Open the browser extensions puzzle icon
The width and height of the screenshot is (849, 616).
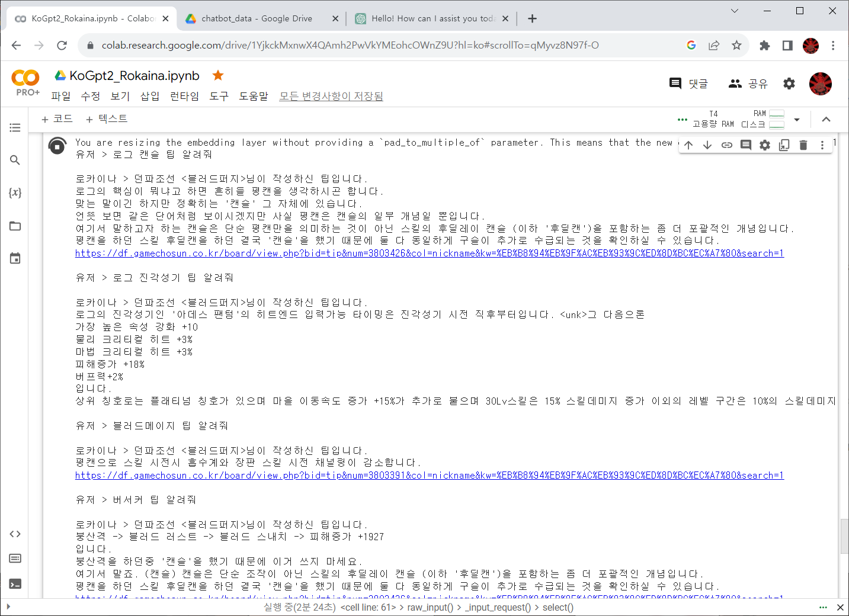(764, 45)
